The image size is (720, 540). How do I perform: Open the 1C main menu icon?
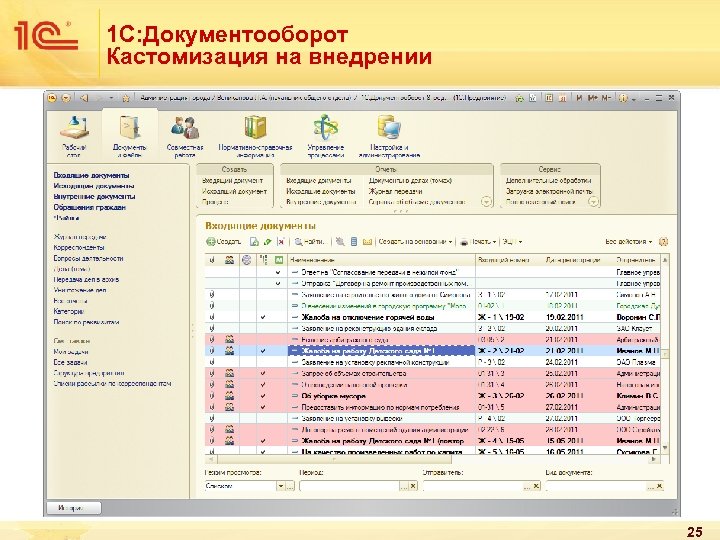coord(52,98)
